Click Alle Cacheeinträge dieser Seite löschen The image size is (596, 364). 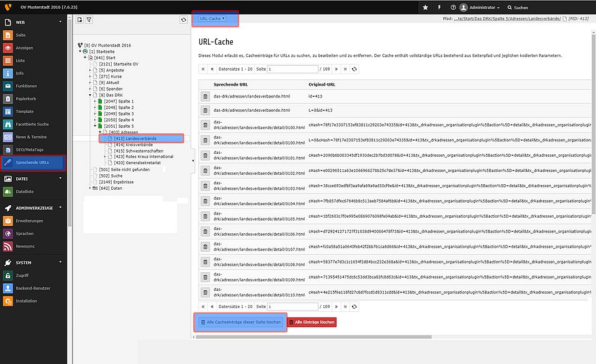[x=240, y=322]
